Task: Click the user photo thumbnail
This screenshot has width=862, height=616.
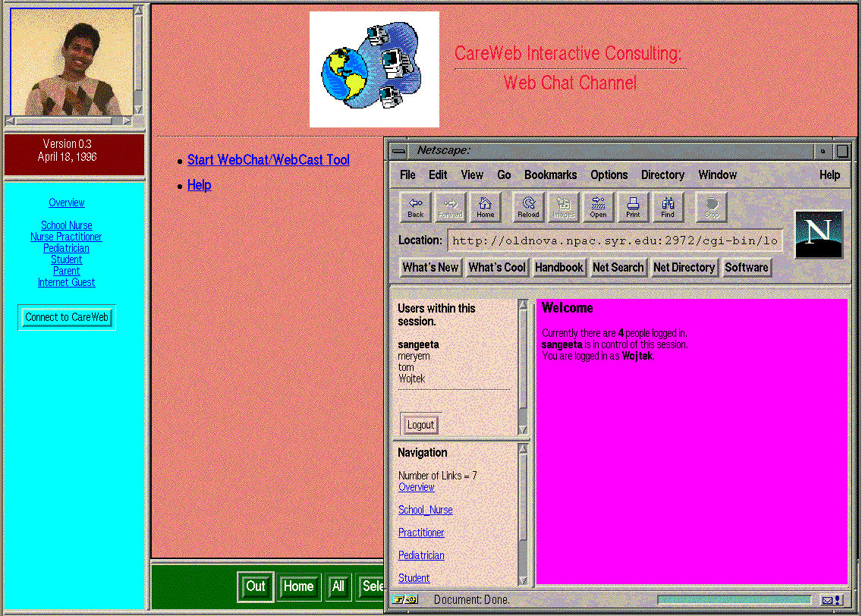Action: tap(72, 61)
